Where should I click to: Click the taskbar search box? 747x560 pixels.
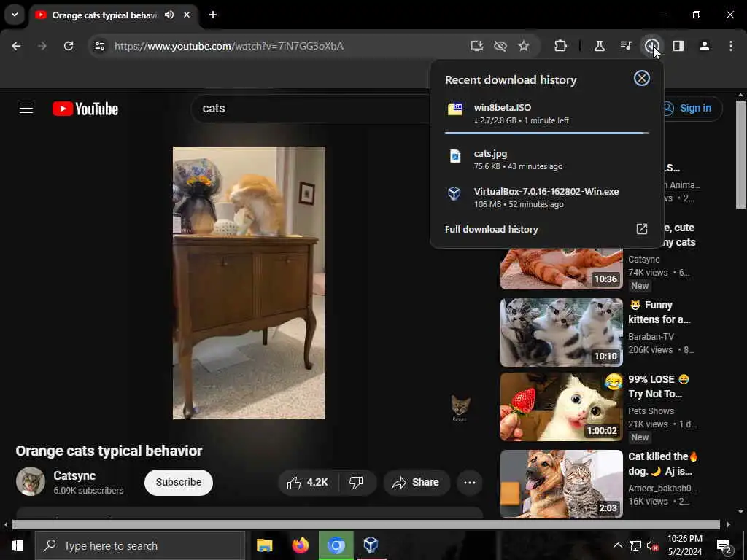140,545
